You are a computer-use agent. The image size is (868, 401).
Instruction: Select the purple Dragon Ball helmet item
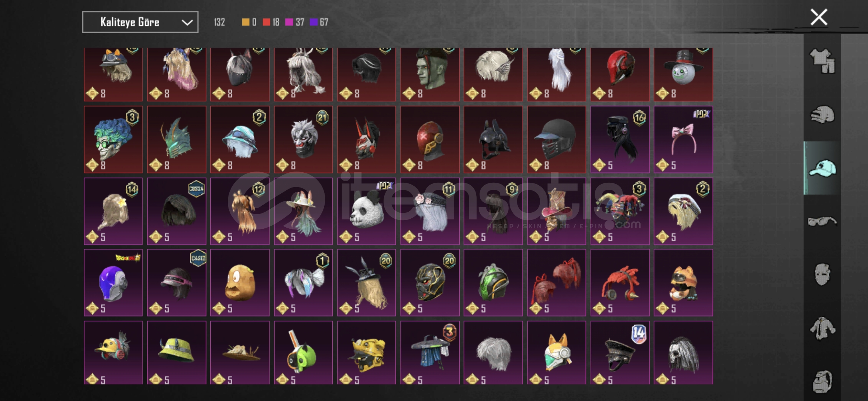coord(113,283)
